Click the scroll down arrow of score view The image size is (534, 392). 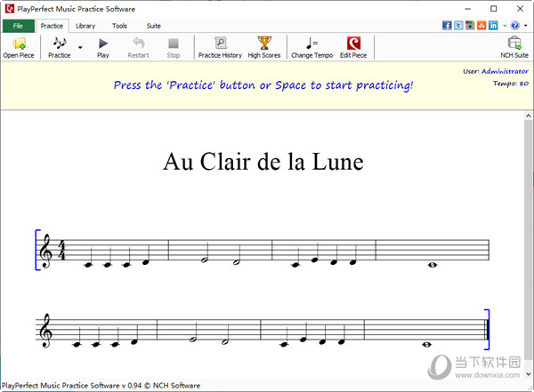pyautogui.click(x=528, y=374)
